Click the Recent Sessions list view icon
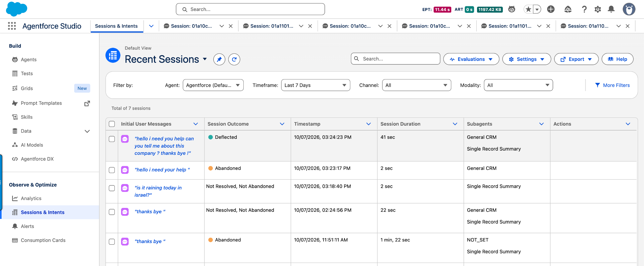This screenshot has height=266, width=644. point(113,56)
